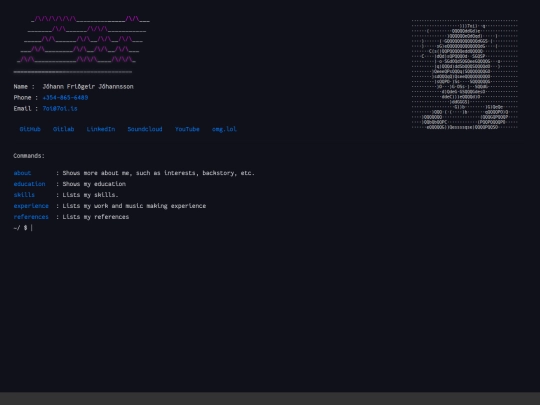Click the ASCII art portrait

(x=465, y=74)
